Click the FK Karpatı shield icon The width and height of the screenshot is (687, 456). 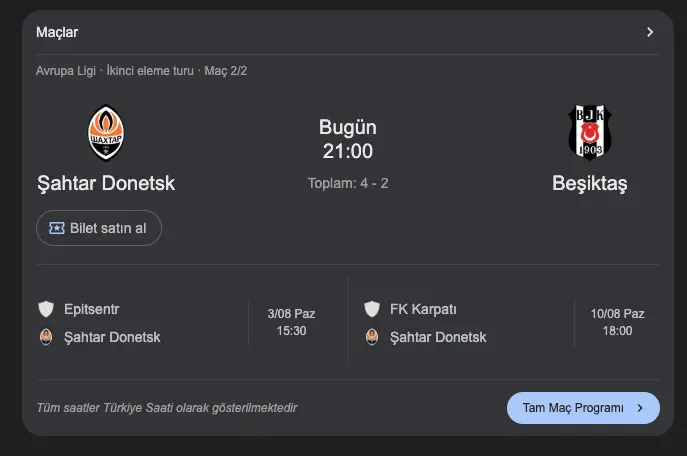372,308
